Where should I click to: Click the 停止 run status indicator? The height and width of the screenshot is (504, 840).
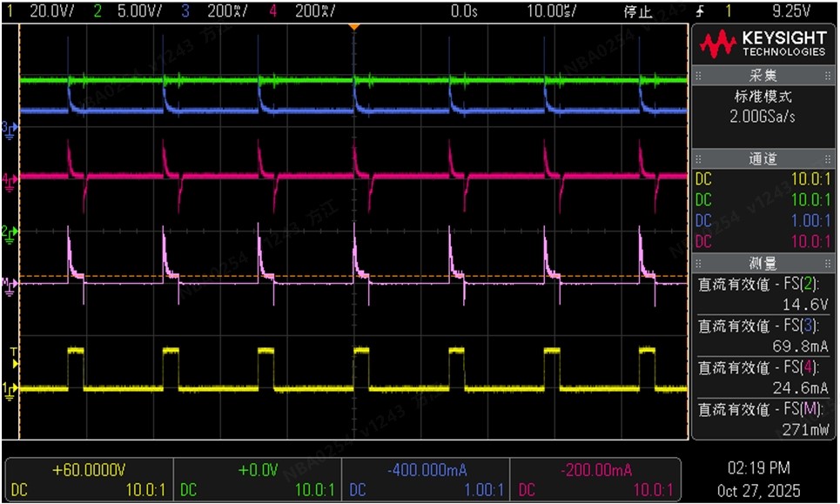tap(638, 11)
